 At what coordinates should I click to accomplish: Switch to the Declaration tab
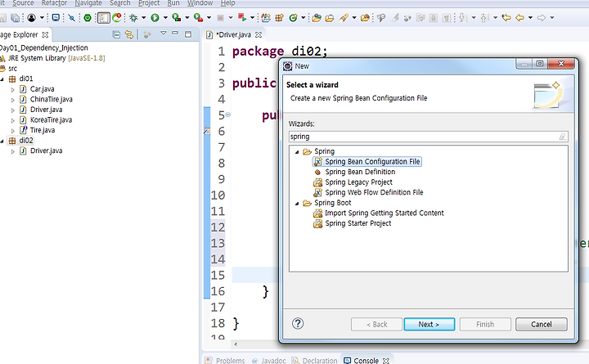315,360
